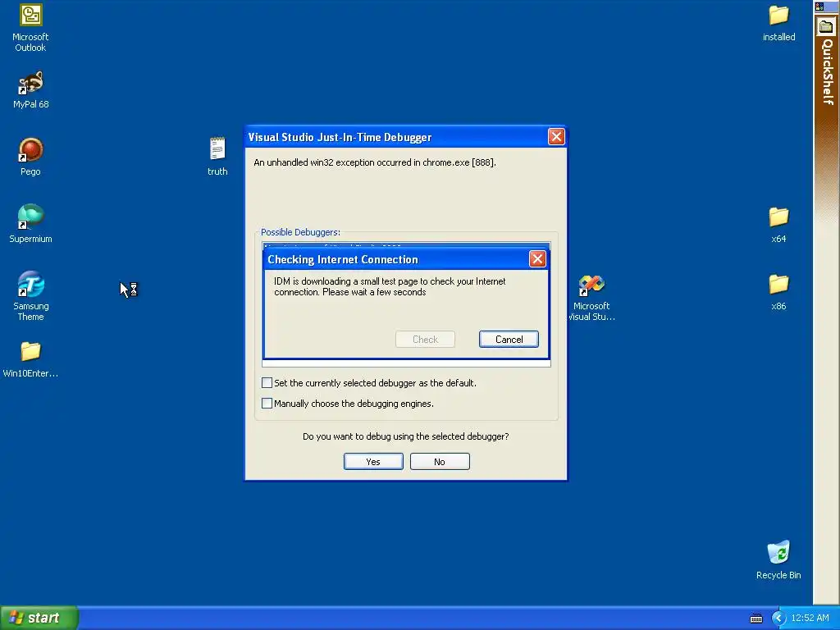Select the Win10Enter folder icon

(x=30, y=359)
